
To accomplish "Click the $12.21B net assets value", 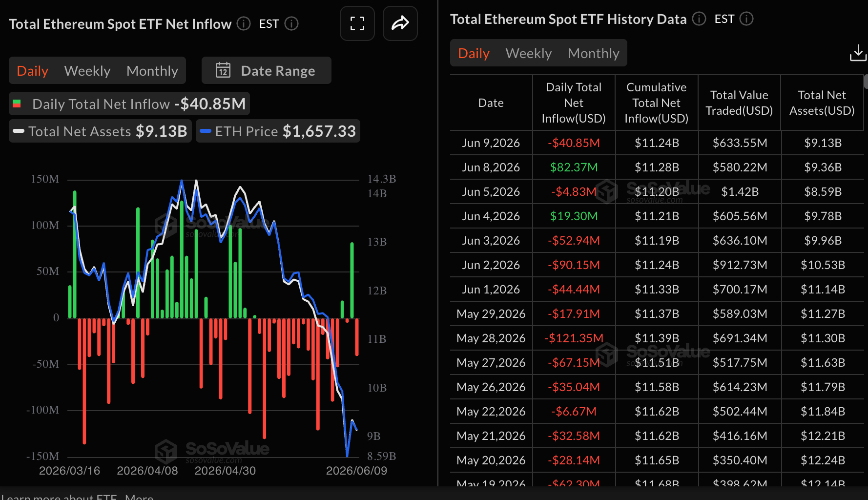I will 823,436.
